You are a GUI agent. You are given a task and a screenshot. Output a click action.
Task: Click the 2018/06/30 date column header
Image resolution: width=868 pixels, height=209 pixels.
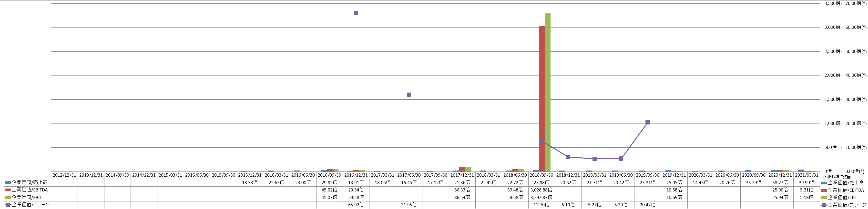pyautogui.click(x=515, y=175)
